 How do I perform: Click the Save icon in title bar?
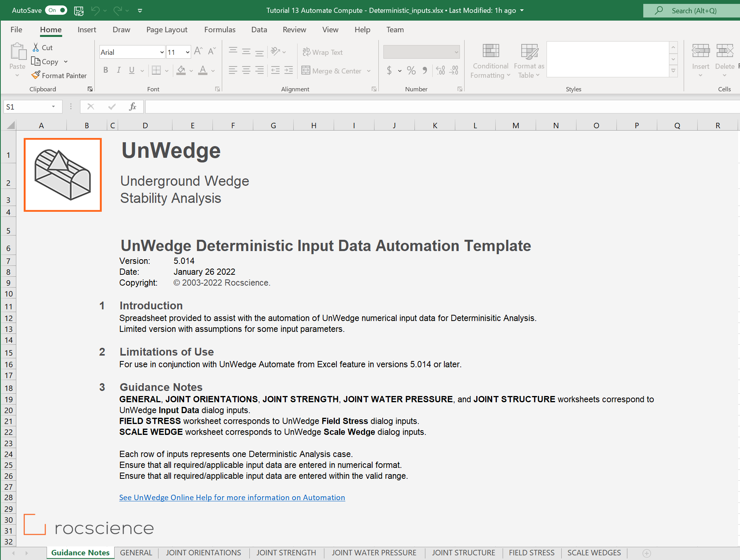pyautogui.click(x=79, y=11)
